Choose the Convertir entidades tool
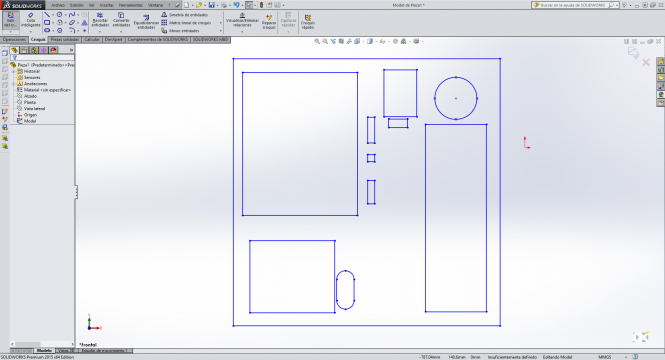 pyautogui.click(x=121, y=20)
